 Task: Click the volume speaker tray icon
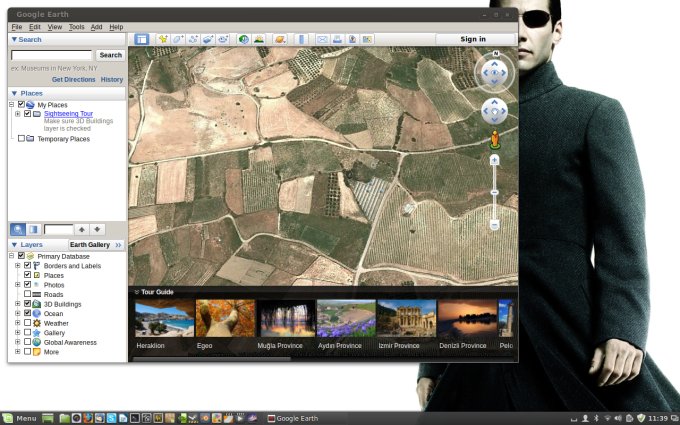click(618, 418)
